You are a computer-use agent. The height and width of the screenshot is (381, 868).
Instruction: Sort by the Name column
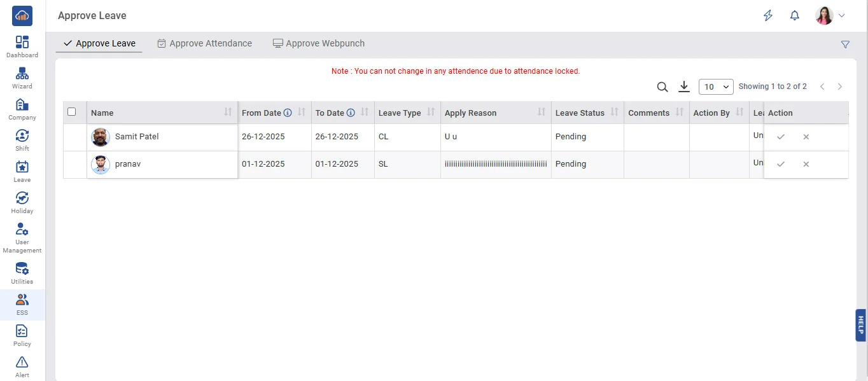[228, 113]
